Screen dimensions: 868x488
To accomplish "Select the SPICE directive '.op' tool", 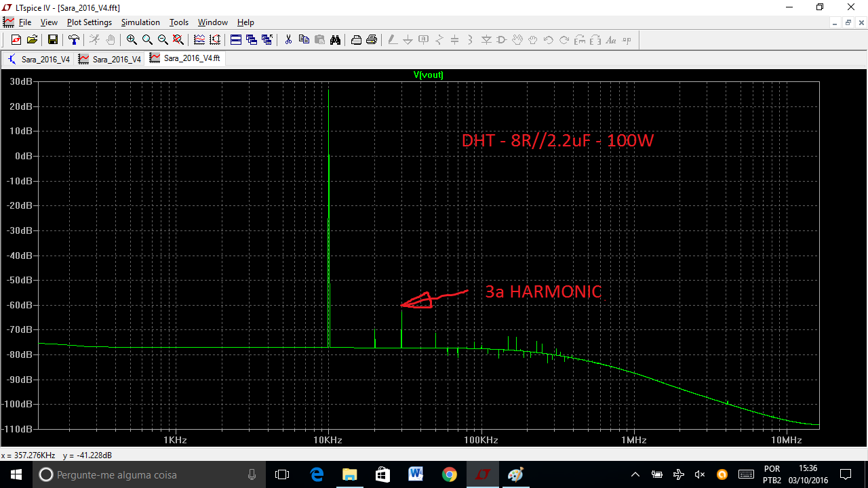I will [x=627, y=40].
